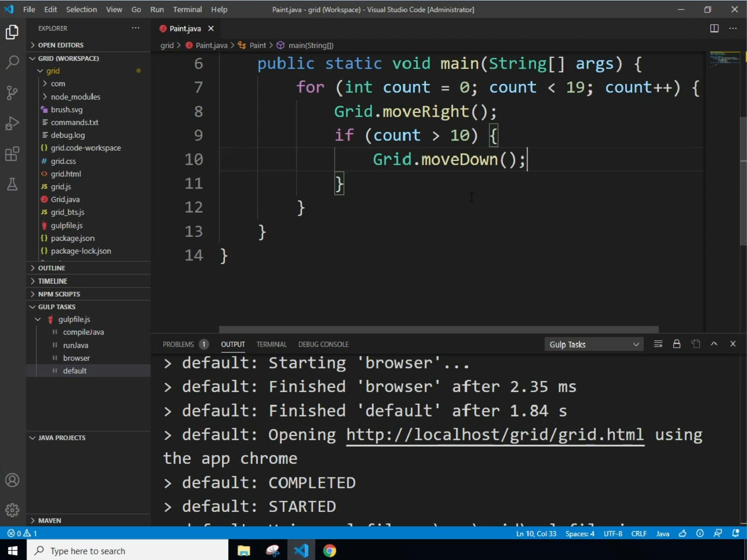
Task: Toggle output auto-scrolling lock
Action: [x=677, y=344]
